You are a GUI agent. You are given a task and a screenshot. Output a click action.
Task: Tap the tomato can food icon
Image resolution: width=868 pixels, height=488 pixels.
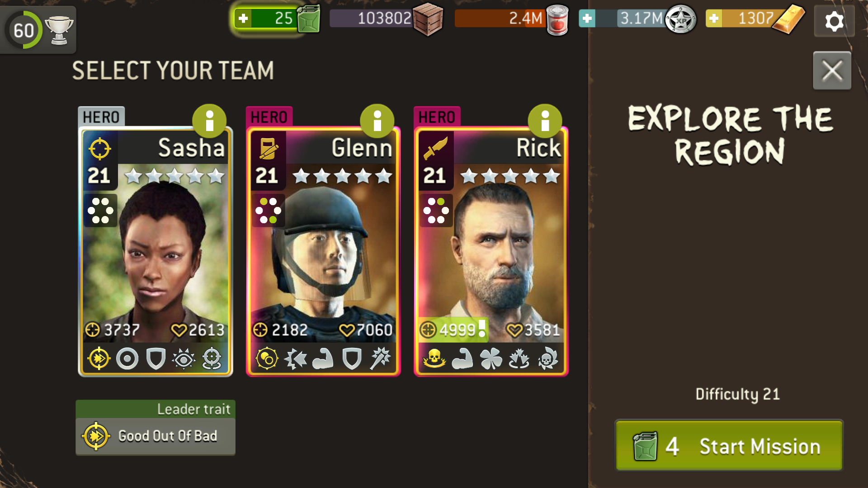point(557,19)
